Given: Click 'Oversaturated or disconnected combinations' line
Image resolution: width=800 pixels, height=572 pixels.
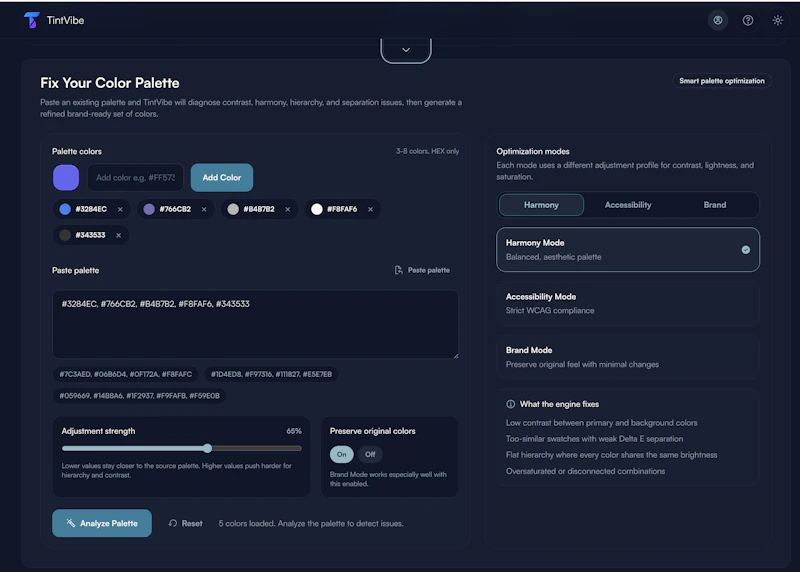Looking at the screenshot, I should [585, 471].
